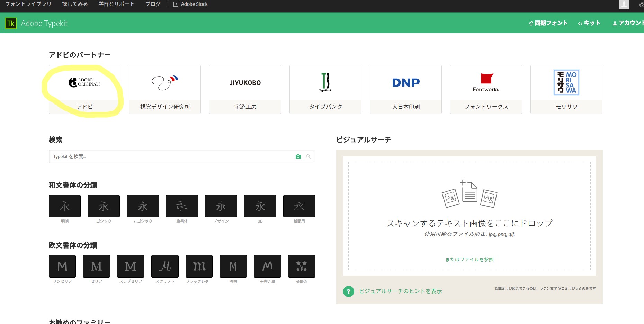Click the green question mark icon
The height and width of the screenshot is (324, 644).
(349, 291)
